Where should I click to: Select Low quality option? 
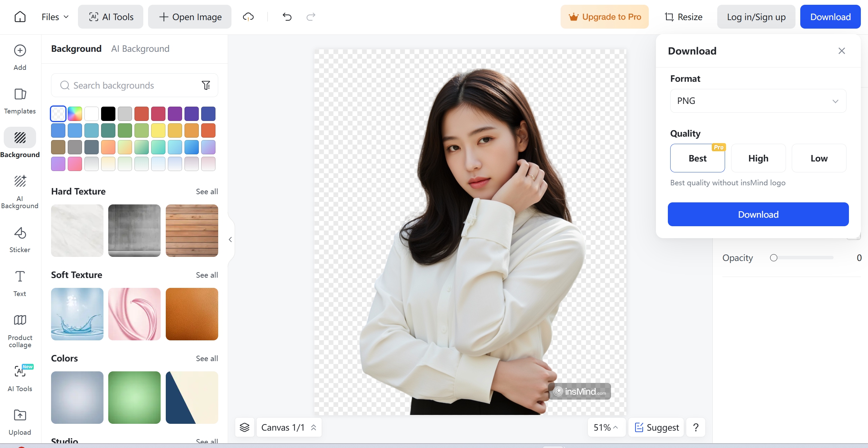(819, 158)
